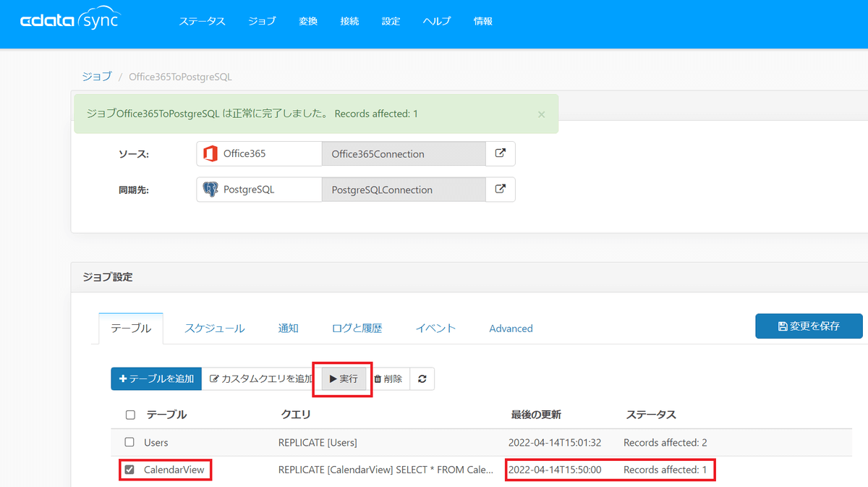This screenshot has width=868, height=487.
Task: Switch to the 通知 tab
Action: [289, 328]
